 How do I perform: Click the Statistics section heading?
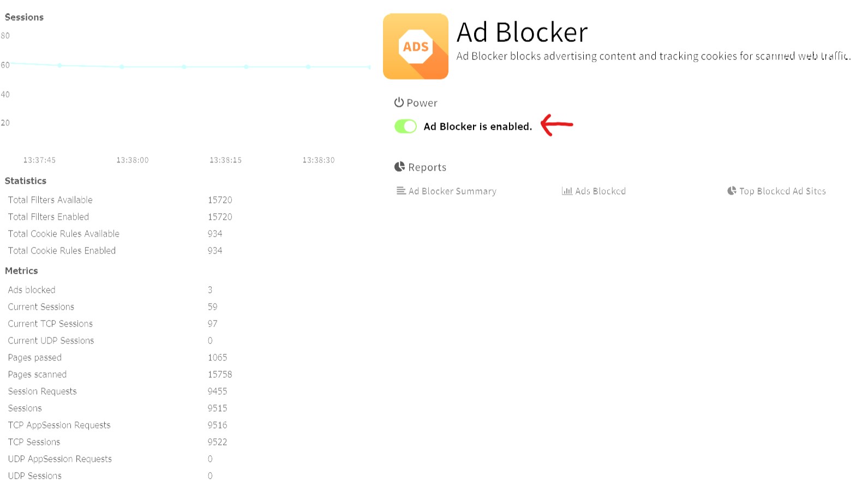pos(26,181)
